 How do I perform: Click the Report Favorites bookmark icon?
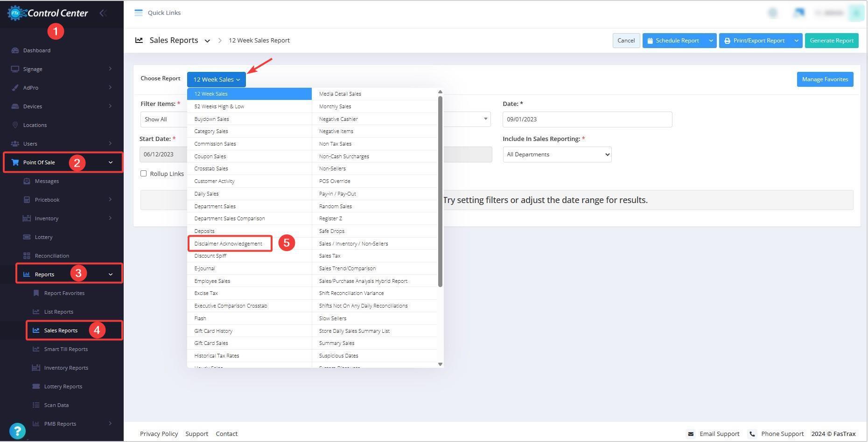coord(36,293)
